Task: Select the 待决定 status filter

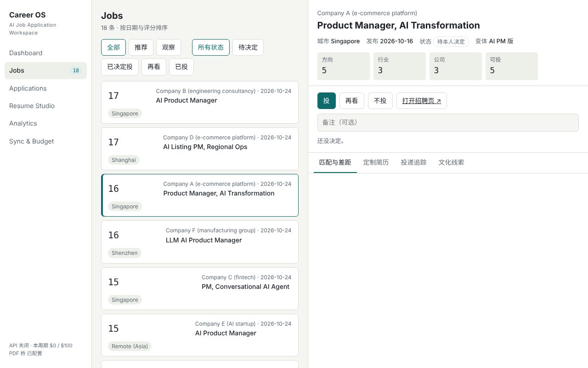Action: (248, 47)
